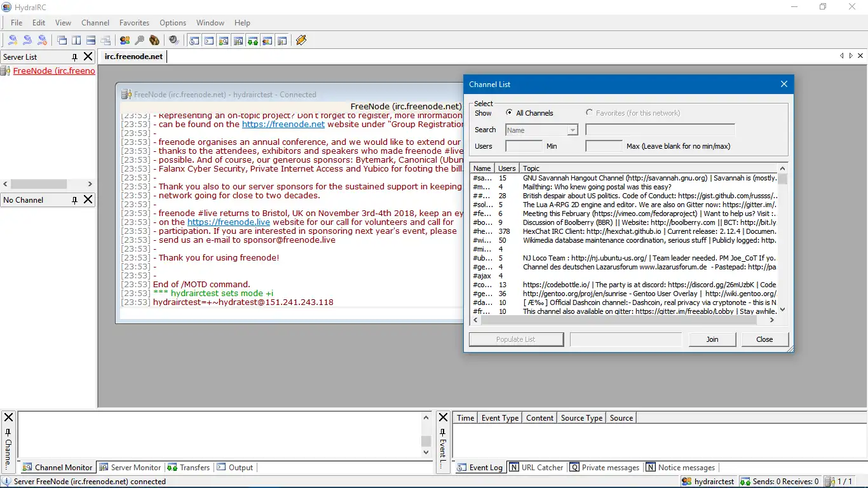The image size is (868, 488).
Task: Click the Event Type column header
Action: point(499,417)
